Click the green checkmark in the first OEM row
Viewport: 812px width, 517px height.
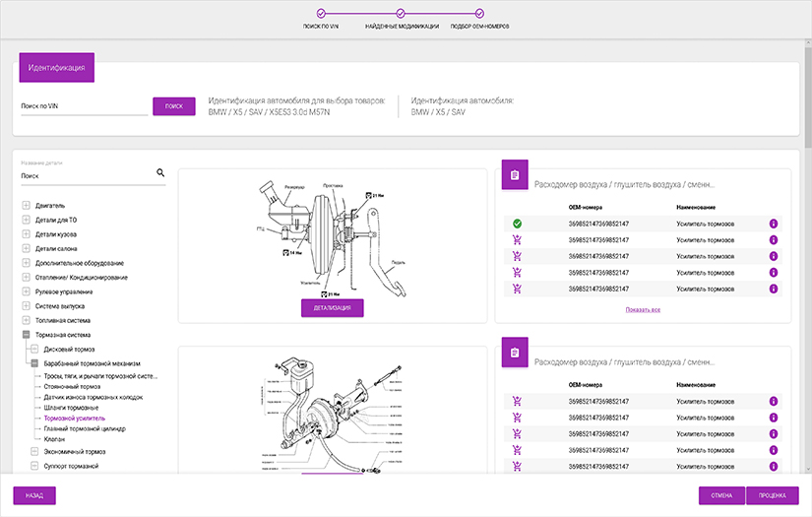pyautogui.click(x=517, y=224)
